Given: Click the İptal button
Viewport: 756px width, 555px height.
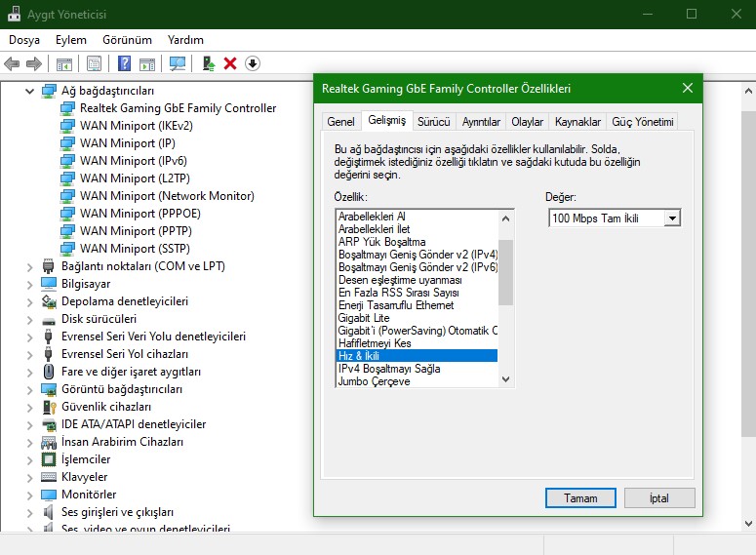Looking at the screenshot, I should [x=659, y=498].
